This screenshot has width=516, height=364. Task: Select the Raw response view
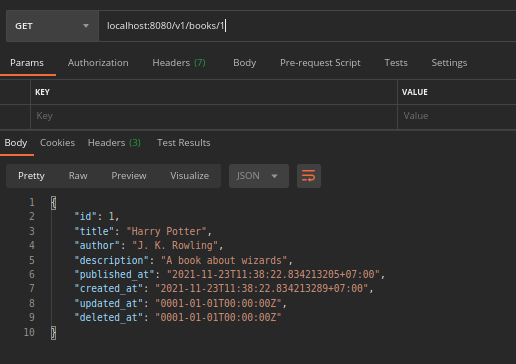click(x=78, y=176)
